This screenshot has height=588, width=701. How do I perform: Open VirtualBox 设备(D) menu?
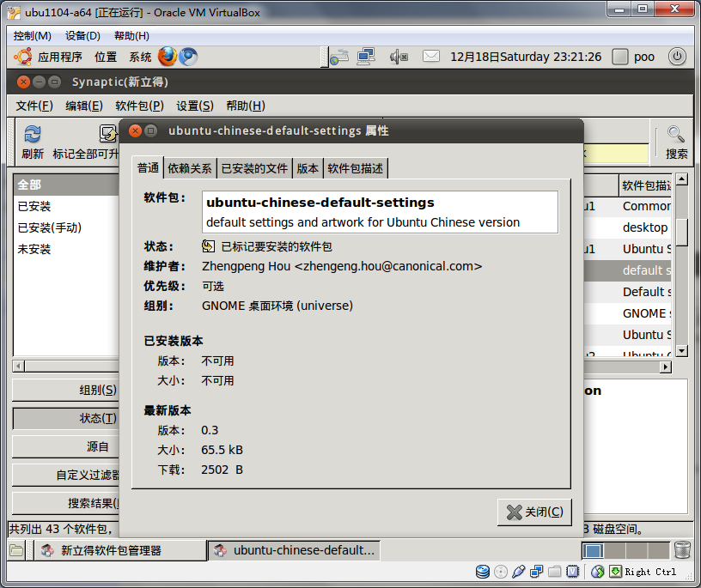(x=82, y=36)
